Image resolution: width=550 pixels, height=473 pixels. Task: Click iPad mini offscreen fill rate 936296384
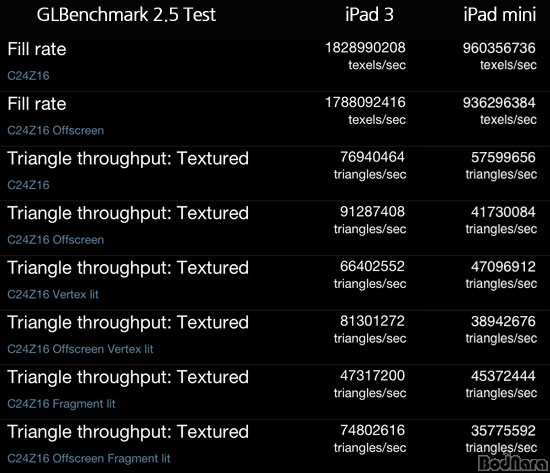(x=499, y=103)
